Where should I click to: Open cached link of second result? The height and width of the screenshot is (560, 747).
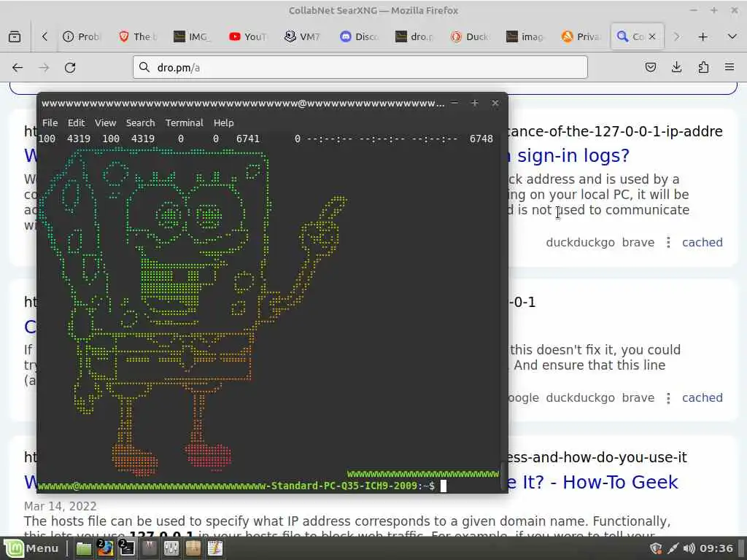(x=703, y=397)
